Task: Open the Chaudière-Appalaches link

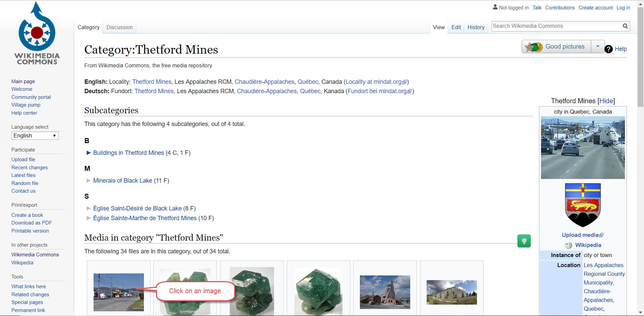Action: [264, 82]
